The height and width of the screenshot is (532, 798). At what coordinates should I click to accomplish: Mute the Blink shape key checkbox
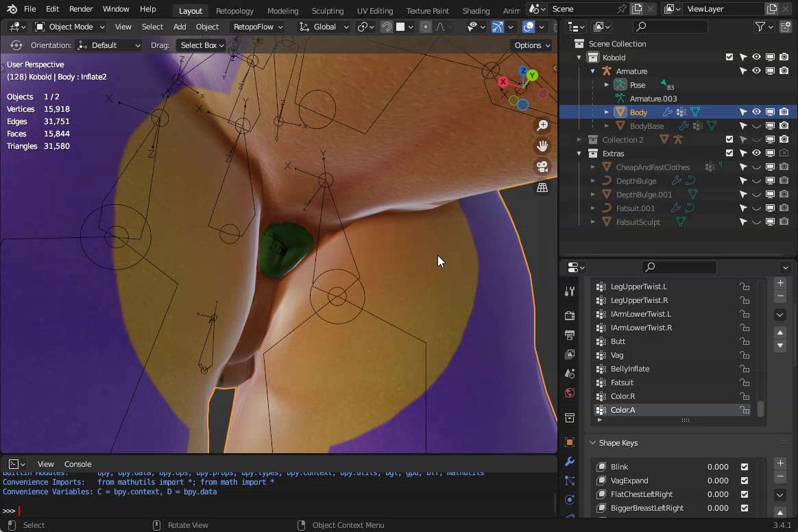point(745,467)
